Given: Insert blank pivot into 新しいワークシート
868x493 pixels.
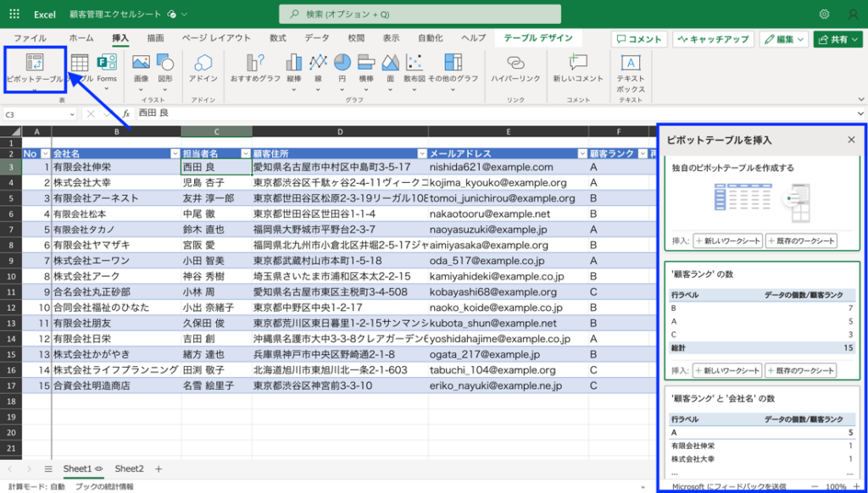Looking at the screenshot, I should (x=728, y=241).
